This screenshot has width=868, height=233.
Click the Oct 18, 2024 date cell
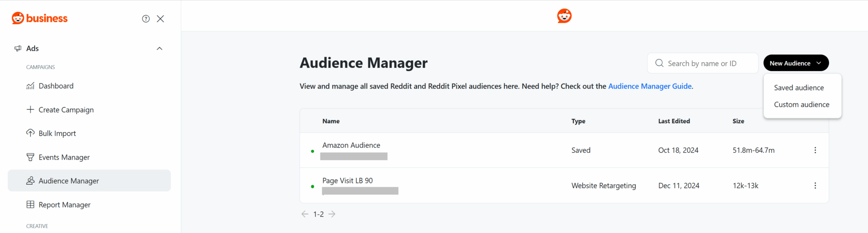point(678,150)
